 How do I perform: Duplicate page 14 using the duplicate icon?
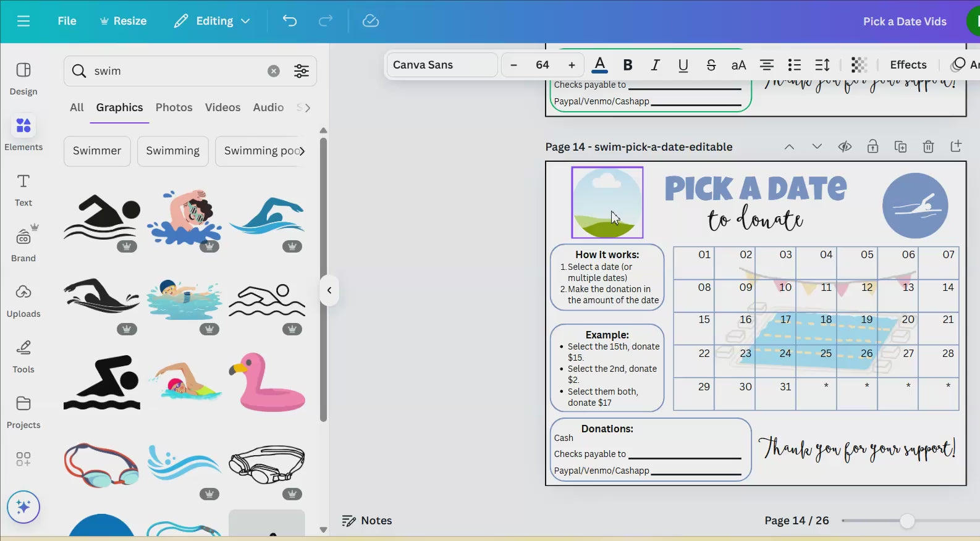900,146
